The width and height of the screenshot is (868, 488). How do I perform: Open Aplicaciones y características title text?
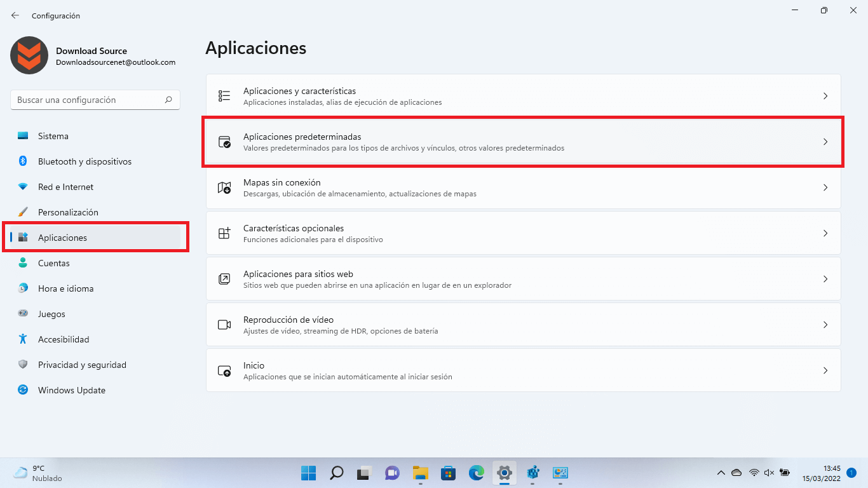299,91
